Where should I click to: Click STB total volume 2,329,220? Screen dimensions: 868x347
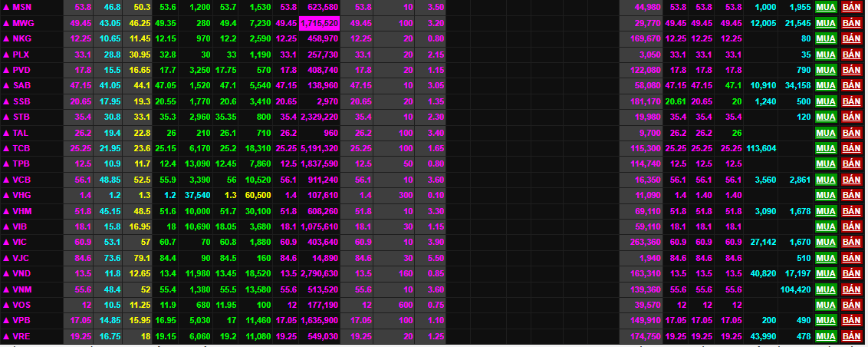pos(320,117)
